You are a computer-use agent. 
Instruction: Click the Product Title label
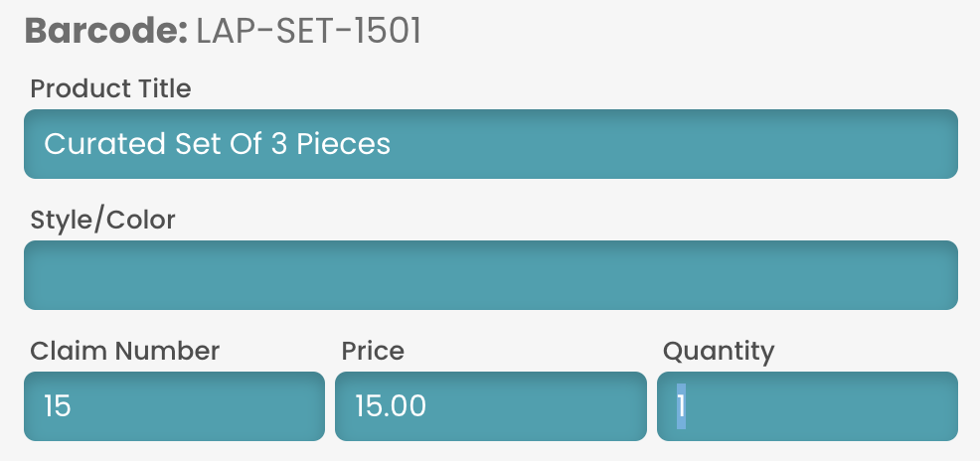110,88
